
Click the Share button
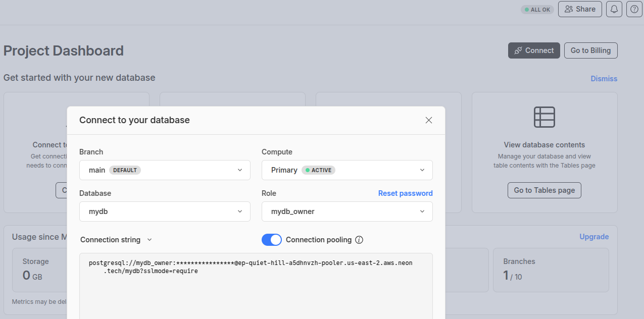(580, 9)
